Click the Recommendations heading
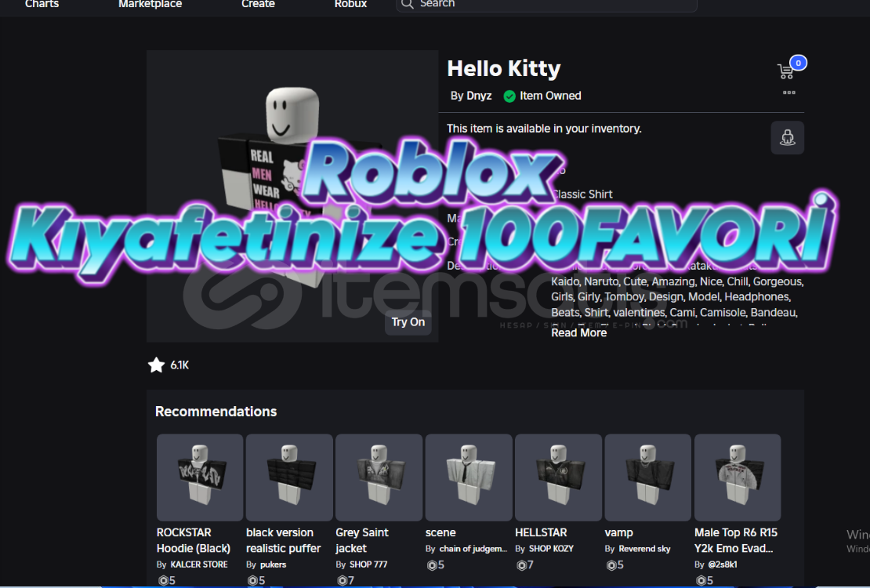Screen dimensions: 870x588 (x=216, y=412)
